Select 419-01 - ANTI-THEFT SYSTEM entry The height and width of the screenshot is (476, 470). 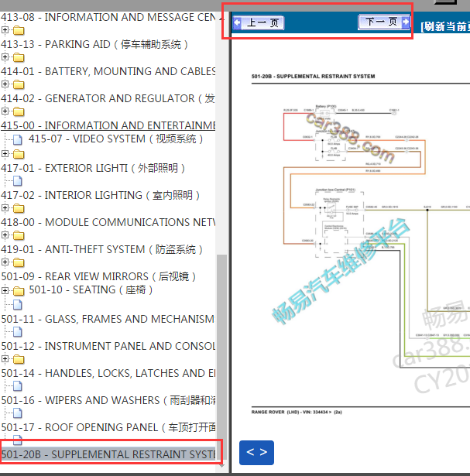(101, 249)
